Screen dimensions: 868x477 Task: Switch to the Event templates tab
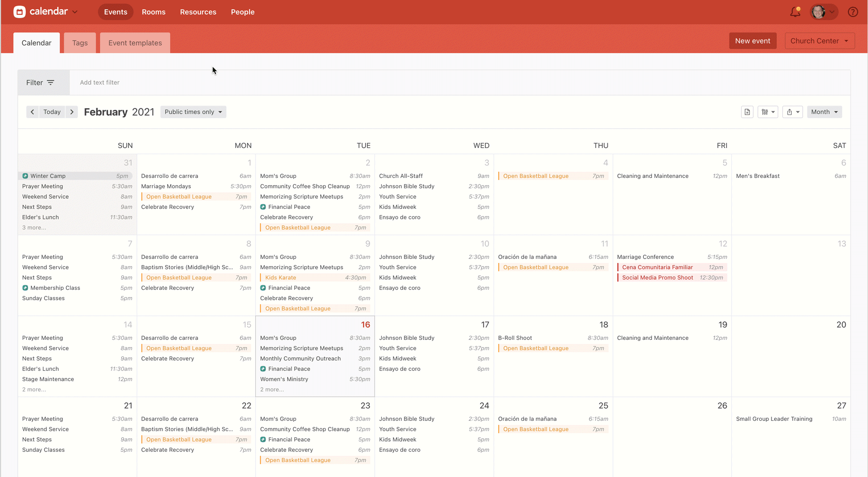tap(135, 43)
